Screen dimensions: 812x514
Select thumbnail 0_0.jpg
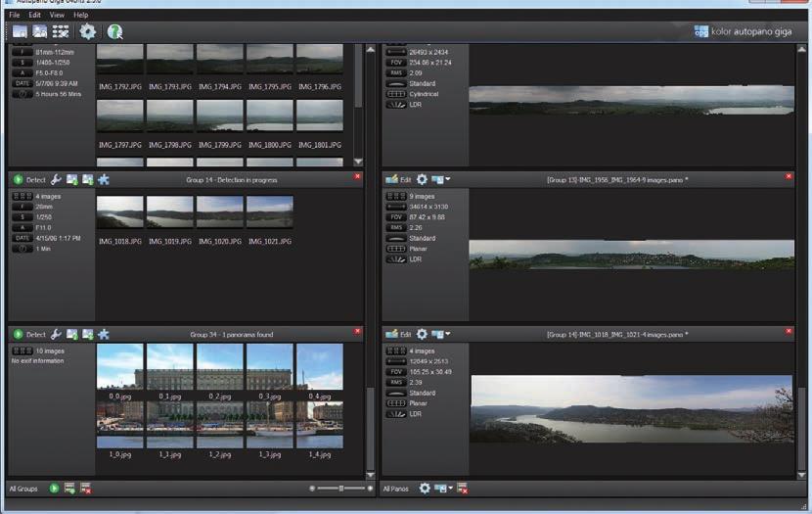pos(120,366)
